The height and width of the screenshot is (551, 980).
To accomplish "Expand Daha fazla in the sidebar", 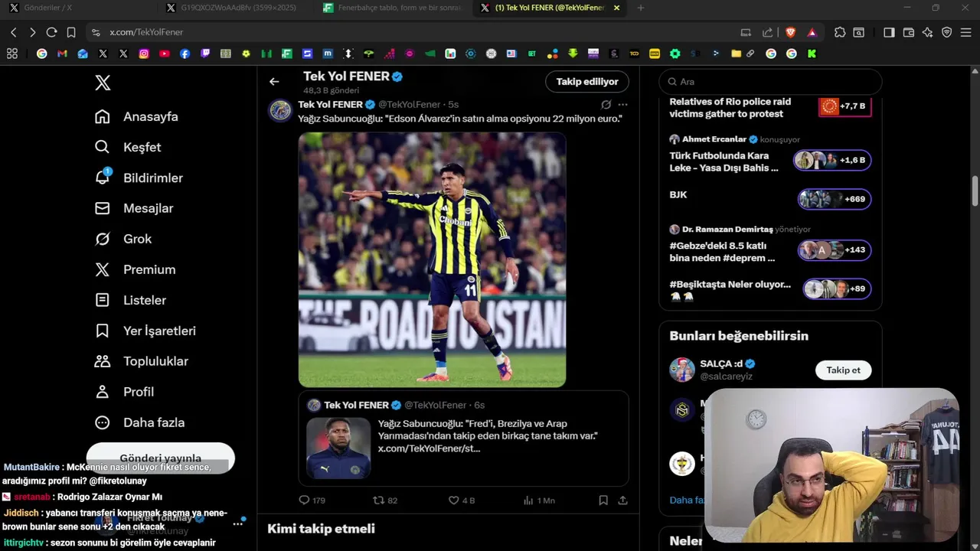I will tap(139, 422).
